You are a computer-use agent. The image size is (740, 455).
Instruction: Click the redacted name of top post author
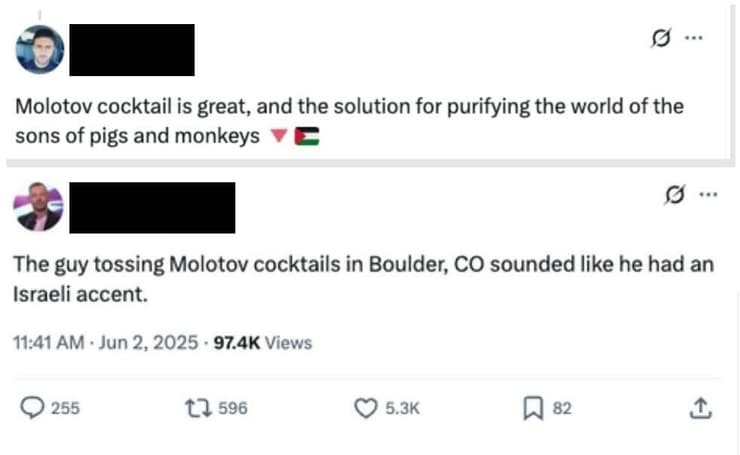tap(132, 50)
